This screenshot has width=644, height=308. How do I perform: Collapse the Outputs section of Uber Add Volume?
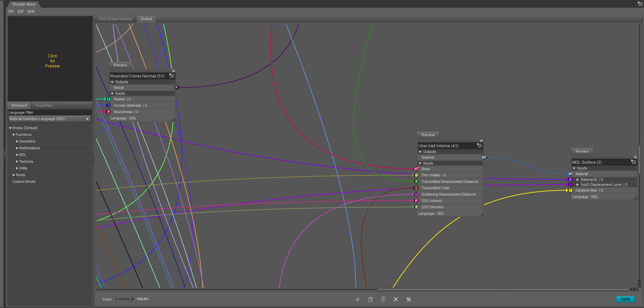pos(420,152)
